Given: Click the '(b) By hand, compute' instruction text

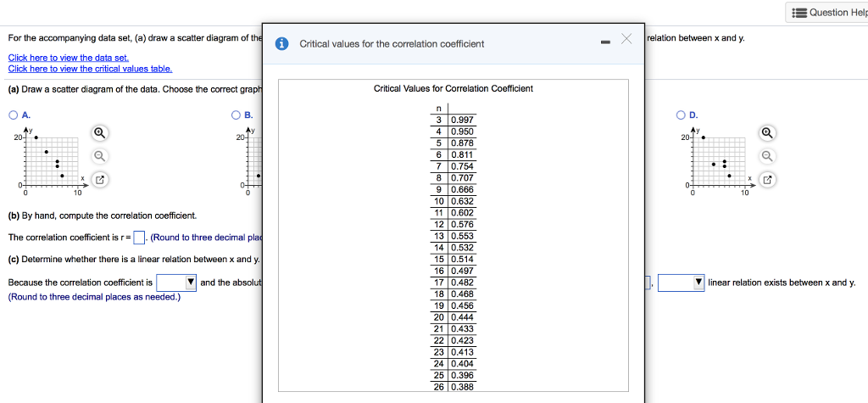Looking at the screenshot, I should click(102, 215).
